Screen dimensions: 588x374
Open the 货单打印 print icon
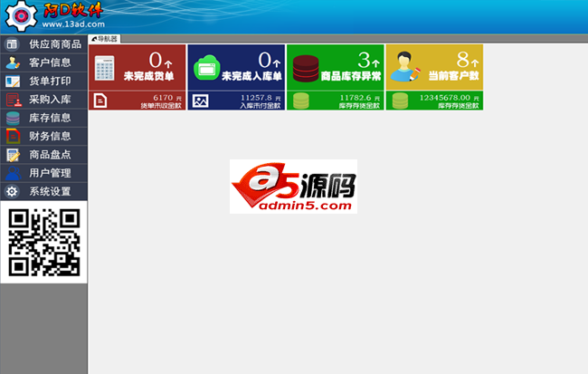(x=13, y=82)
